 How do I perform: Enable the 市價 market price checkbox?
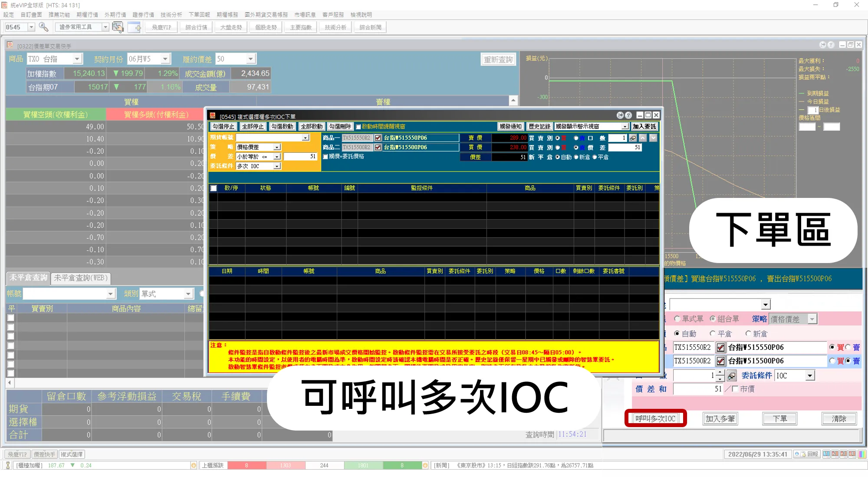(735, 389)
